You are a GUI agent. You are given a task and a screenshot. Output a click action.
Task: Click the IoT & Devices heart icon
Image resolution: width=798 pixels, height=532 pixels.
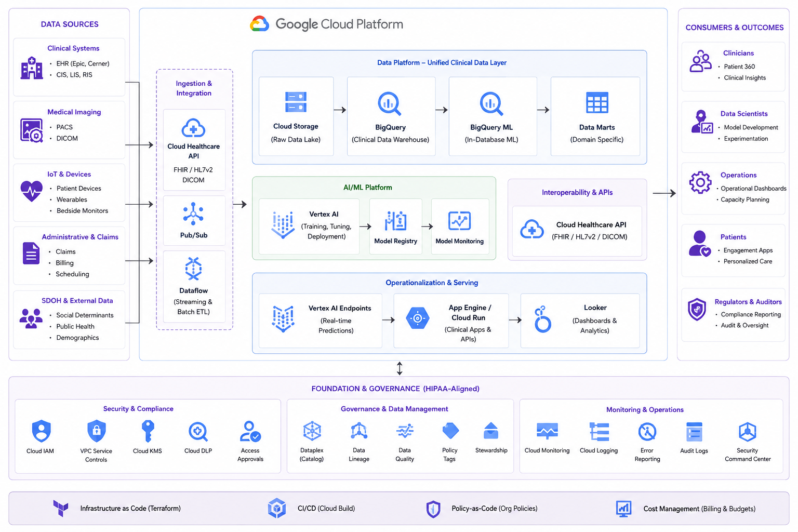pos(32,191)
